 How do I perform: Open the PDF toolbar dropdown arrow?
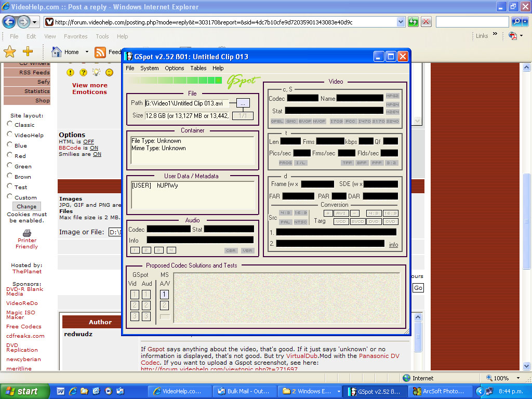point(522,36)
